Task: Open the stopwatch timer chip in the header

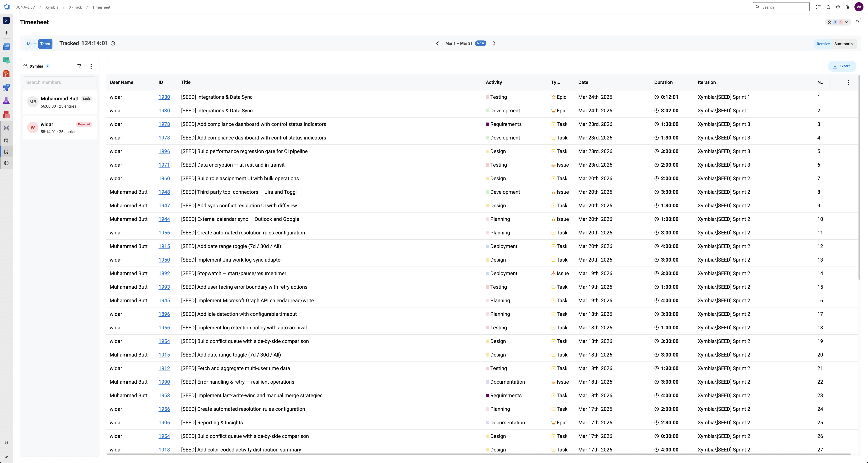Action: 830,22
